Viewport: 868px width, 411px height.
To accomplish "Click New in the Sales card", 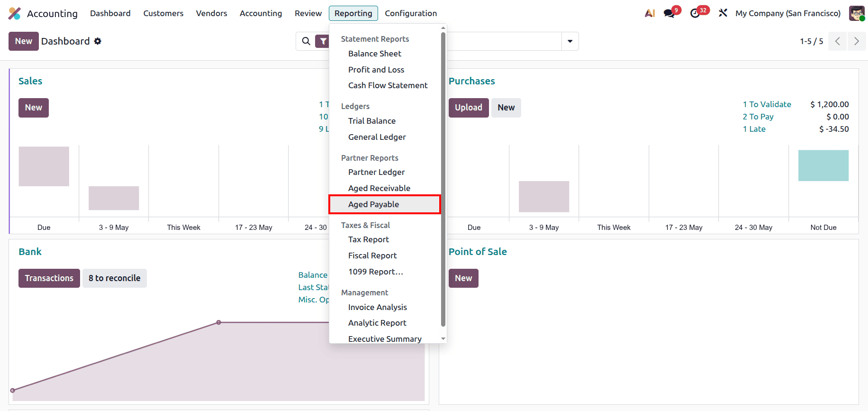I will 34,108.
